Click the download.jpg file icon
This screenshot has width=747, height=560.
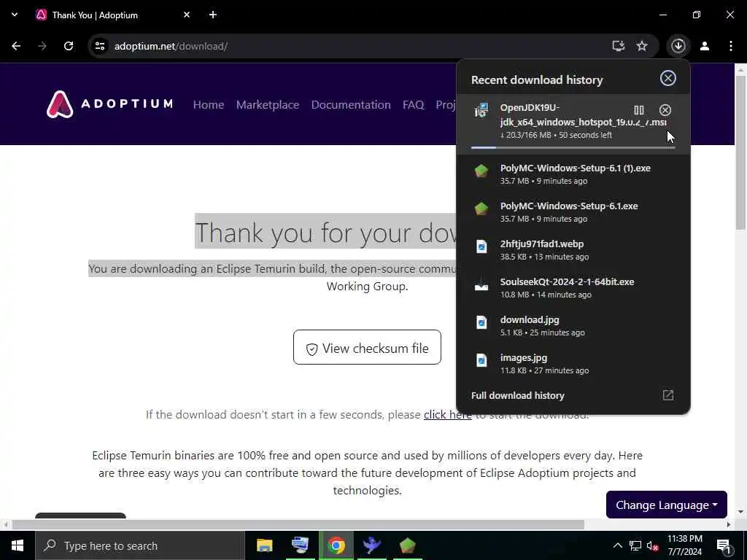click(481, 322)
